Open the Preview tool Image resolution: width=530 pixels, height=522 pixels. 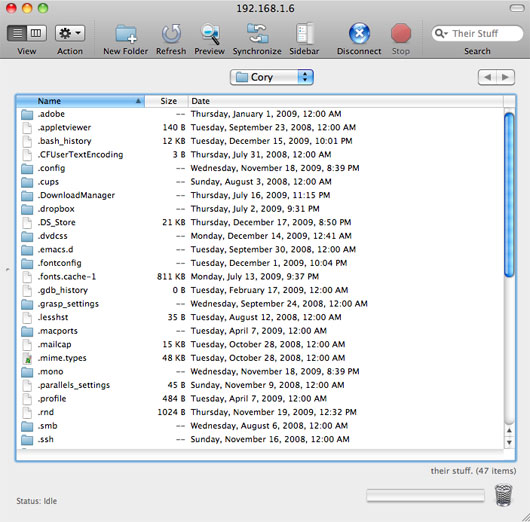[x=210, y=34]
